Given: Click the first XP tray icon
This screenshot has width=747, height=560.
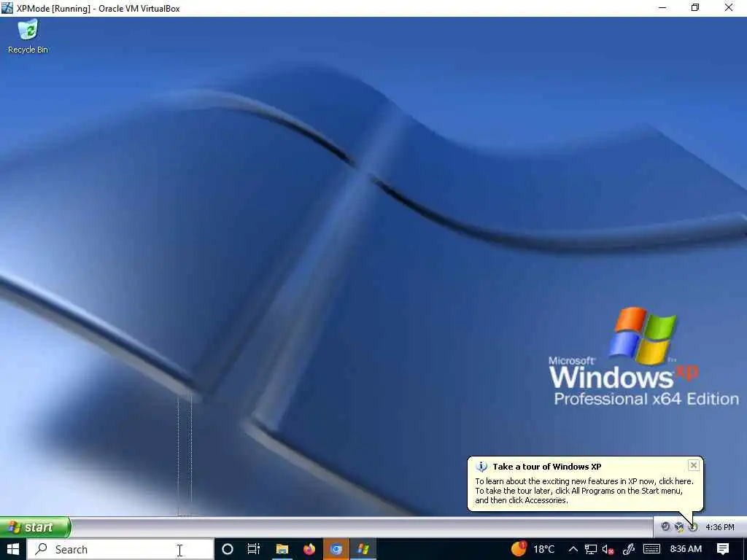Looking at the screenshot, I should click(x=665, y=526).
